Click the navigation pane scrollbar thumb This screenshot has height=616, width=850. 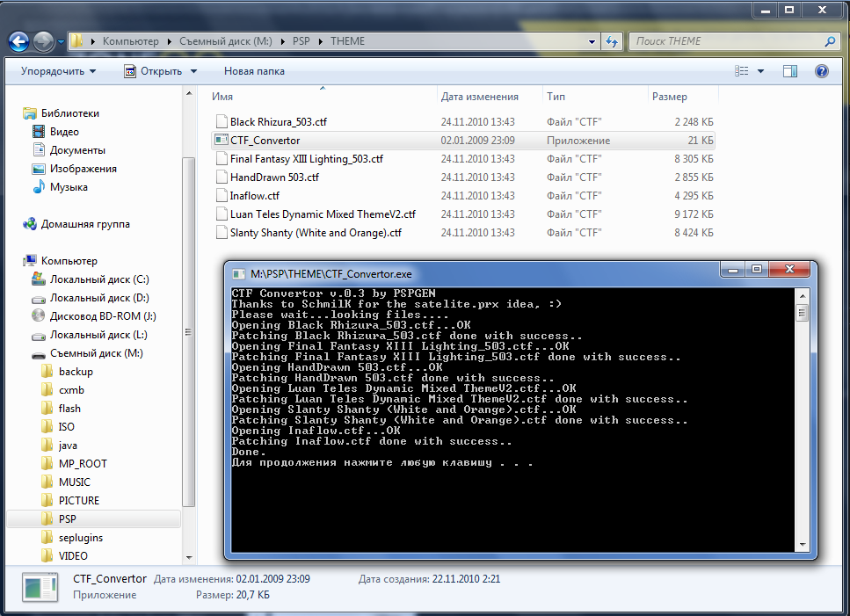[x=189, y=331]
